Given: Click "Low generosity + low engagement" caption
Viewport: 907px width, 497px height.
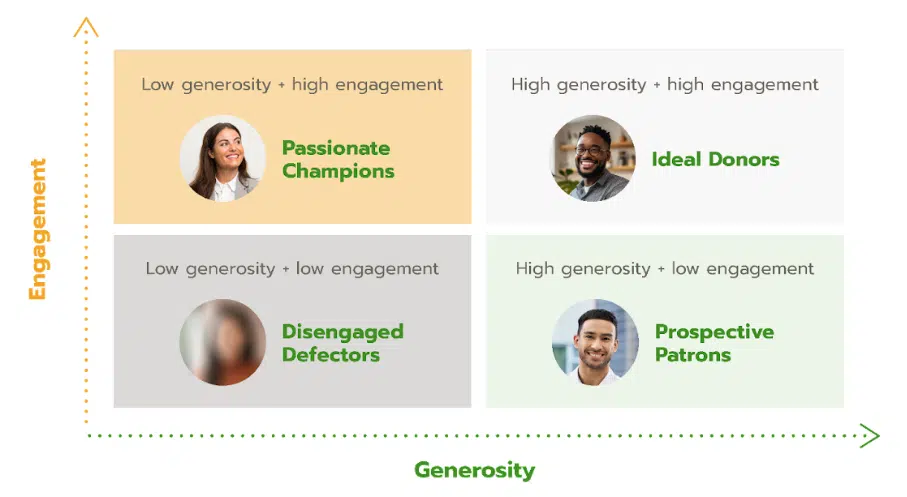Looking at the screenshot, I should coord(292,268).
